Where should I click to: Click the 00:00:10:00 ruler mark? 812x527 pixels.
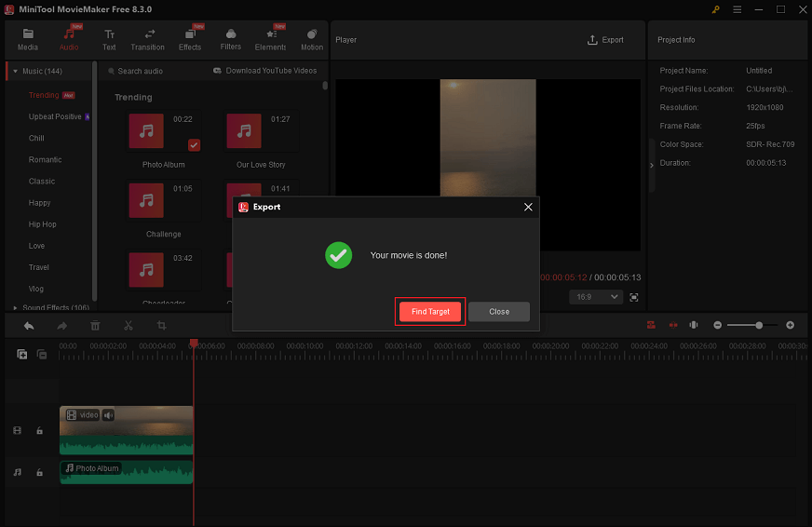point(304,345)
